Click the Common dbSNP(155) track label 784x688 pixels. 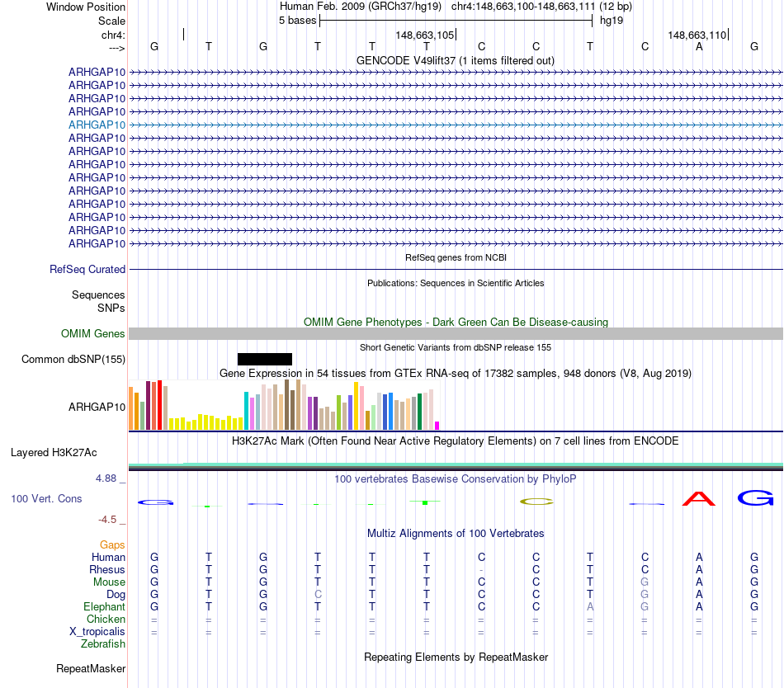(x=73, y=359)
